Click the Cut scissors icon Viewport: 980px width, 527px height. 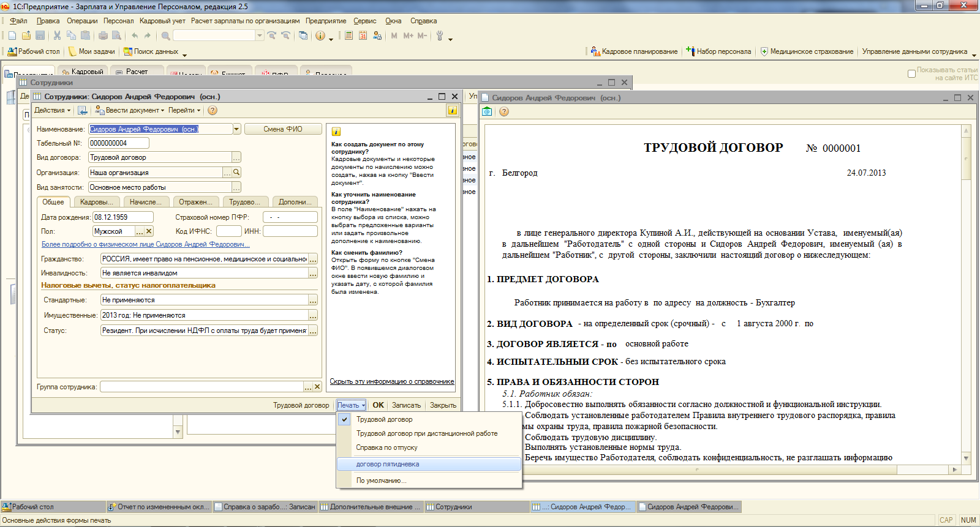coord(57,36)
